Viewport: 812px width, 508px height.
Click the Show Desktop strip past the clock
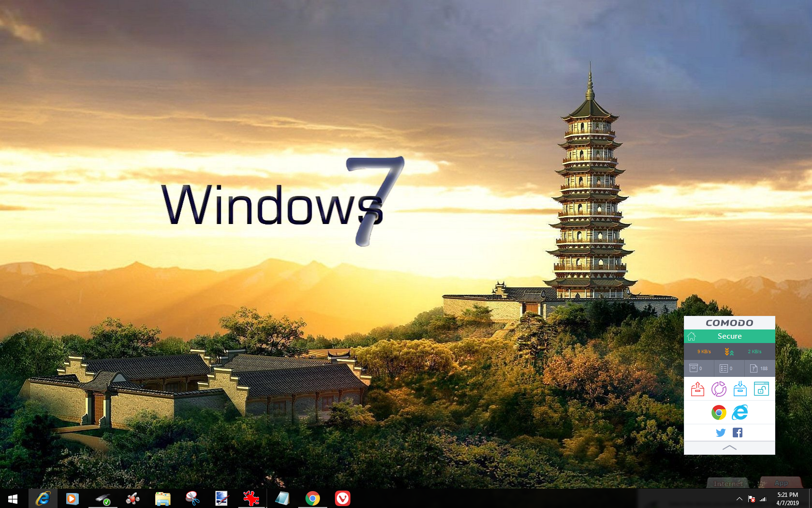point(810,498)
